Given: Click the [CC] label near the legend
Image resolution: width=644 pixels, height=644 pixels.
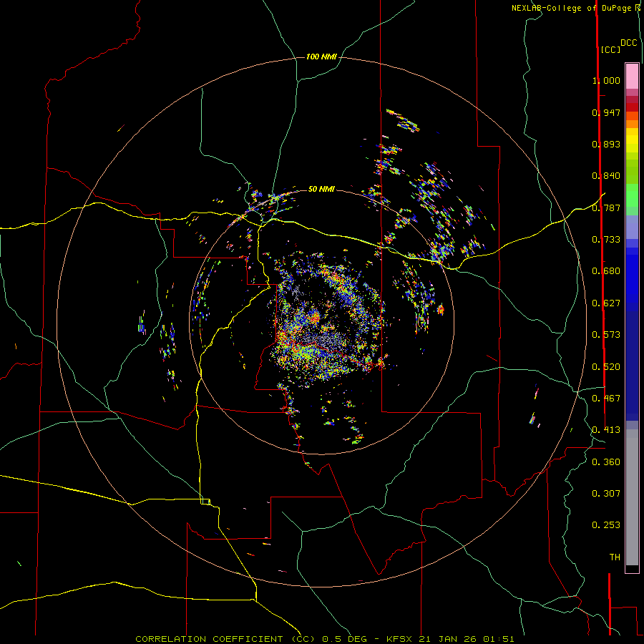Looking at the screenshot, I should (610, 49).
